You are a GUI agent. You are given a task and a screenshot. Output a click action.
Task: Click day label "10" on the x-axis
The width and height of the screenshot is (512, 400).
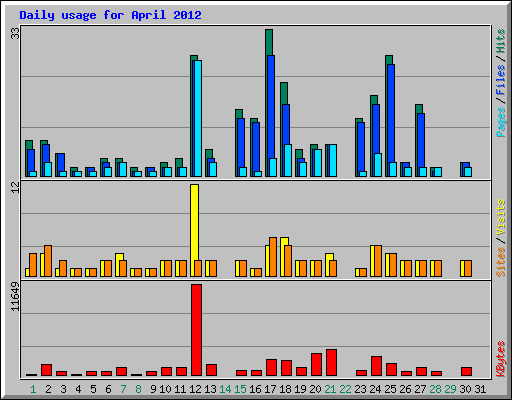[x=165, y=389]
